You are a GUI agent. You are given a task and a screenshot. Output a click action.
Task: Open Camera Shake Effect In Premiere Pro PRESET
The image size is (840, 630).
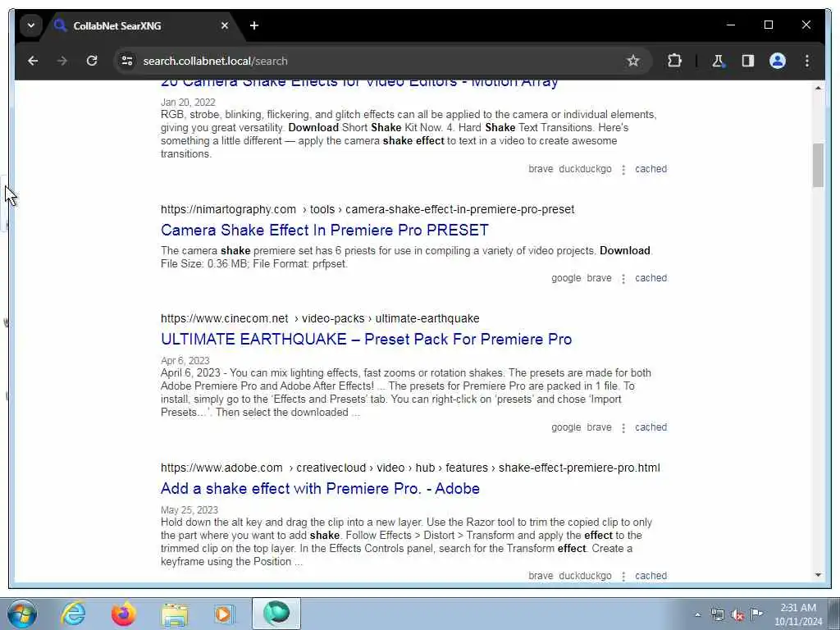click(325, 231)
